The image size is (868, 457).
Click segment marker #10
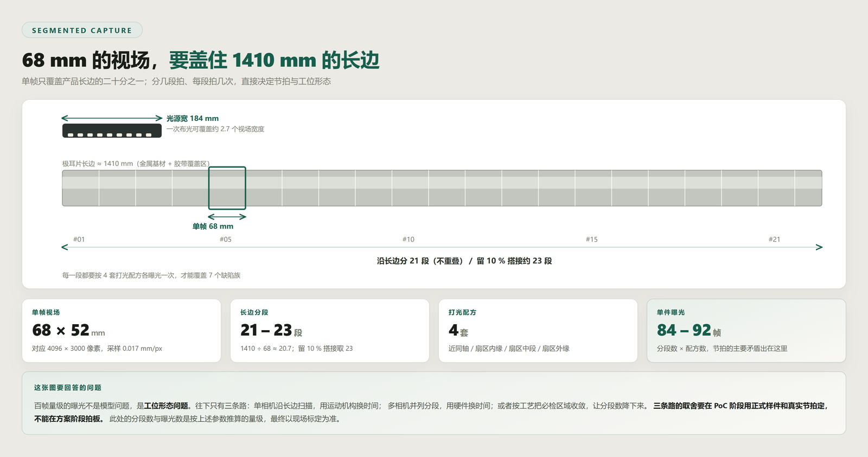[409, 240]
